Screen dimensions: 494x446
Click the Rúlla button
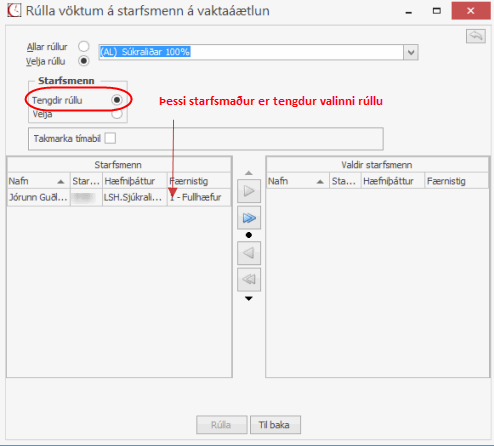pyautogui.click(x=222, y=425)
